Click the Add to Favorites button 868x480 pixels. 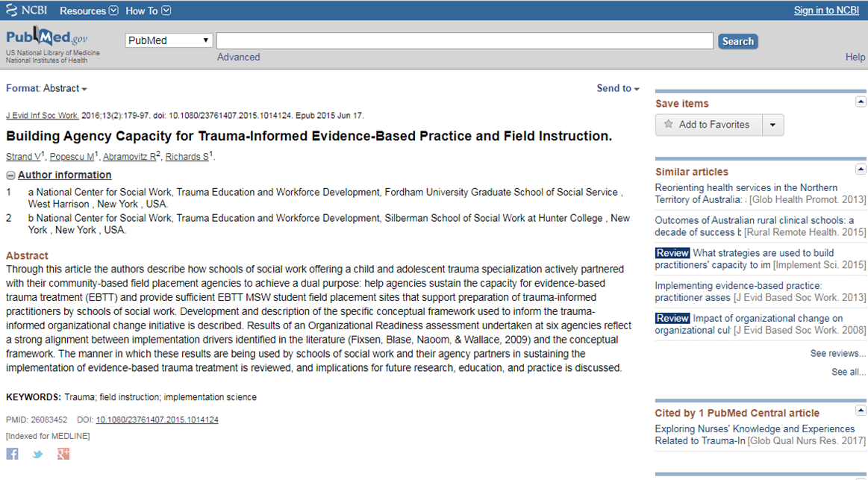point(709,125)
